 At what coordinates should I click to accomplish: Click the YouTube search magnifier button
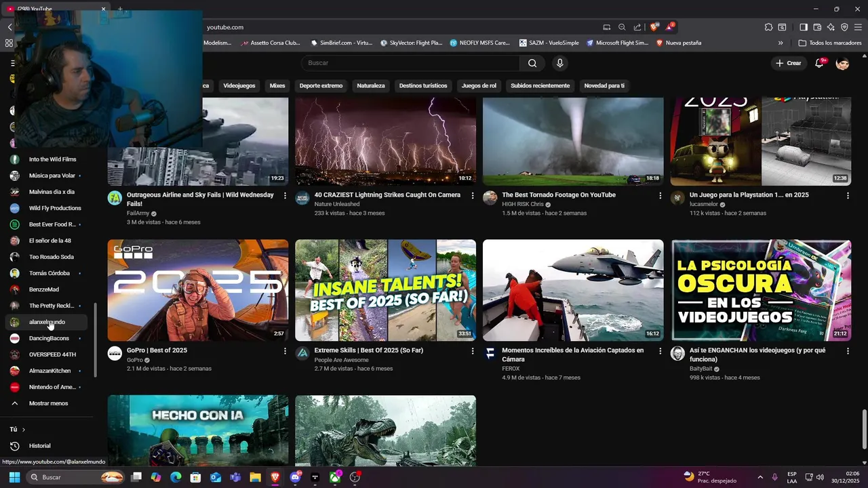532,63
